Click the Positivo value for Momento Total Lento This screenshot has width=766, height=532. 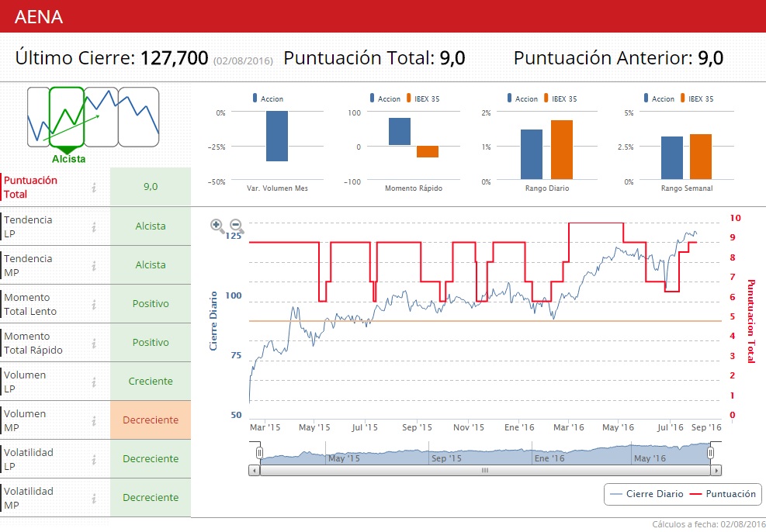pyautogui.click(x=151, y=303)
